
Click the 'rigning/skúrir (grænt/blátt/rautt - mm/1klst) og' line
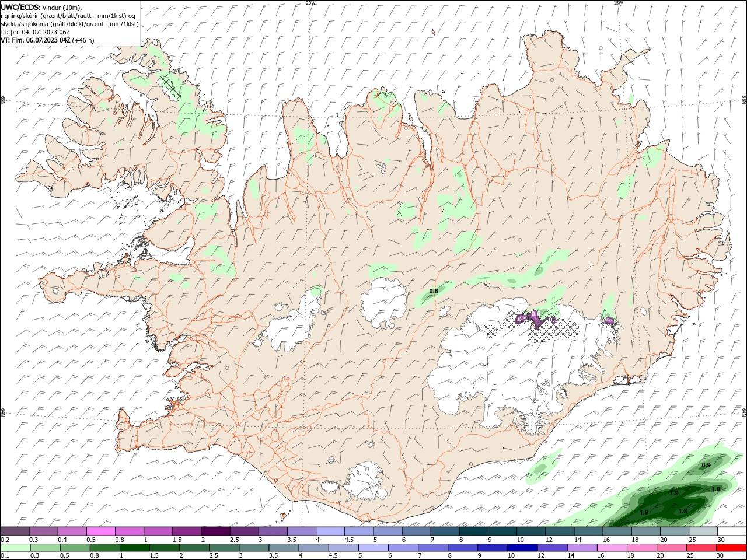(x=68, y=16)
